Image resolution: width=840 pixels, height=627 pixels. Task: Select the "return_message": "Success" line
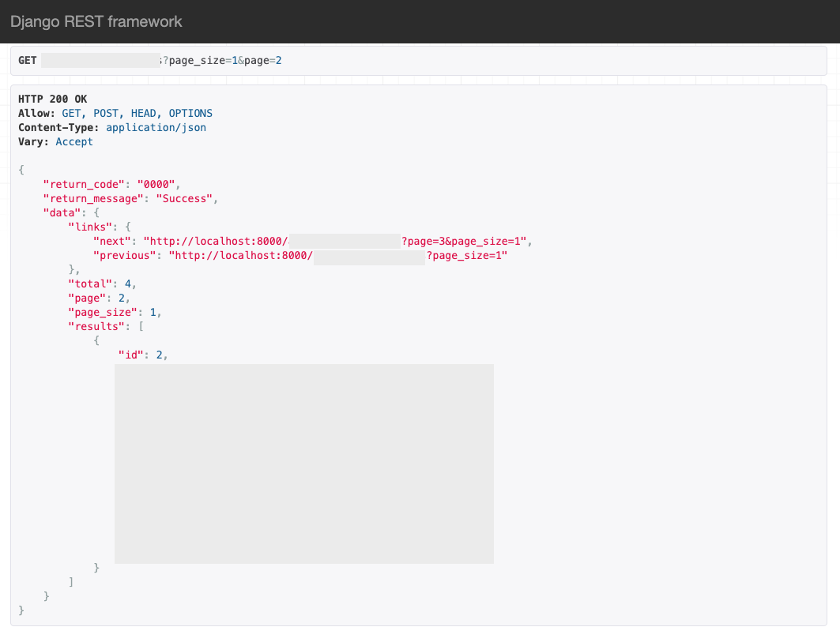(x=130, y=199)
